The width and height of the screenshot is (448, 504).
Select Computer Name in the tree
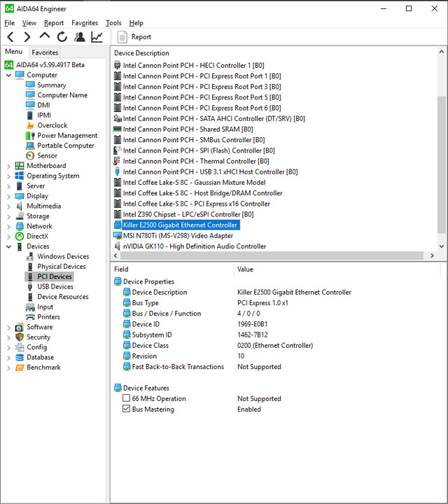(62, 95)
